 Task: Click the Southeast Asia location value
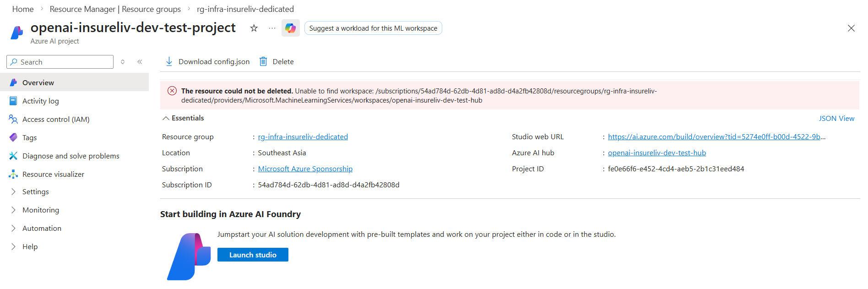[282, 153]
